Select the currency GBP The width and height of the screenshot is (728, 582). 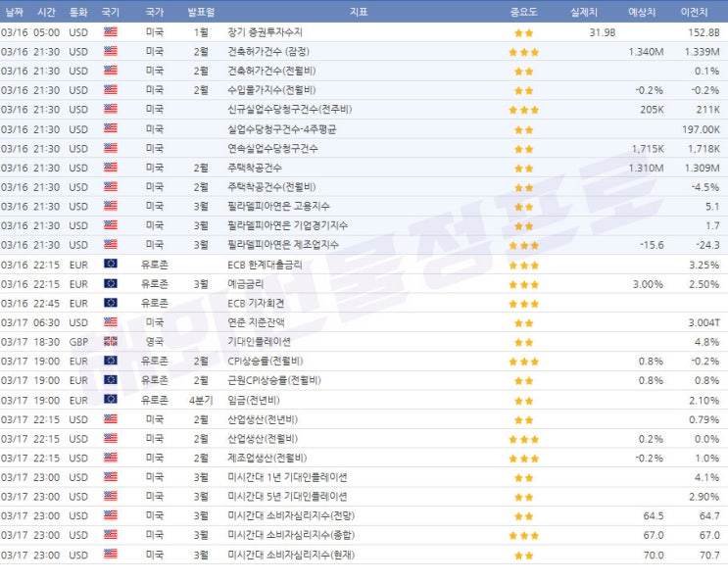pyautogui.click(x=78, y=342)
